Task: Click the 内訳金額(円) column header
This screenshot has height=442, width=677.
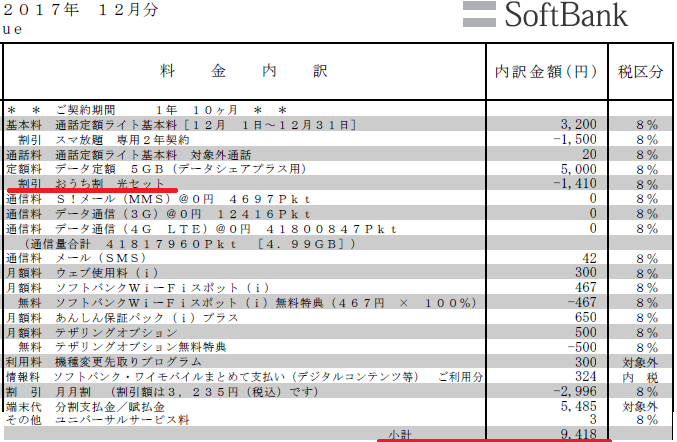Action: point(547,71)
